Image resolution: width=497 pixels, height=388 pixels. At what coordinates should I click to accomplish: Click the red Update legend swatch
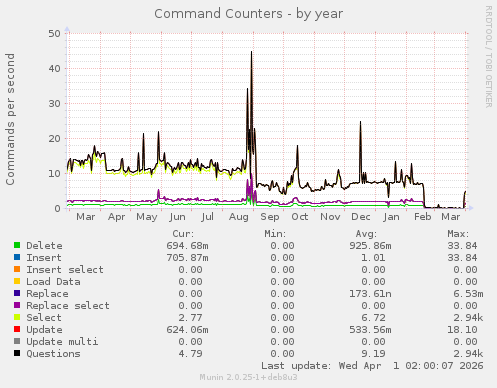click(x=17, y=329)
